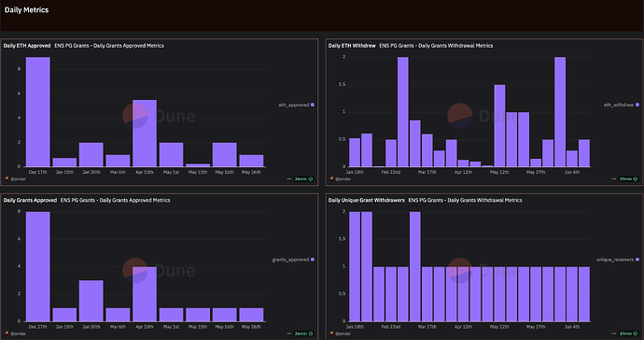Toggle the grants_approved legend series
The width and height of the screenshot is (644, 340).
[x=293, y=260]
